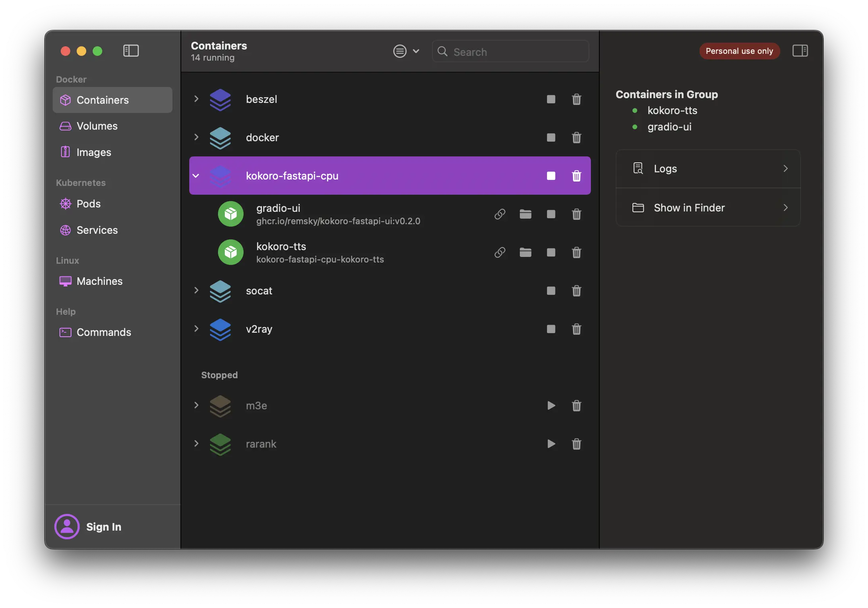Viewport: 868px width, 608px height.
Task: Stop the beszel container group
Action: [551, 99]
